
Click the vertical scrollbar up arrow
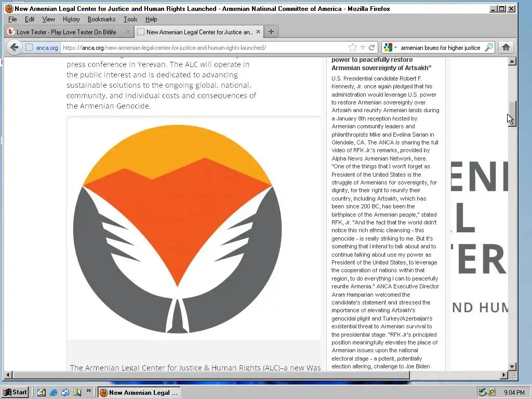click(512, 61)
